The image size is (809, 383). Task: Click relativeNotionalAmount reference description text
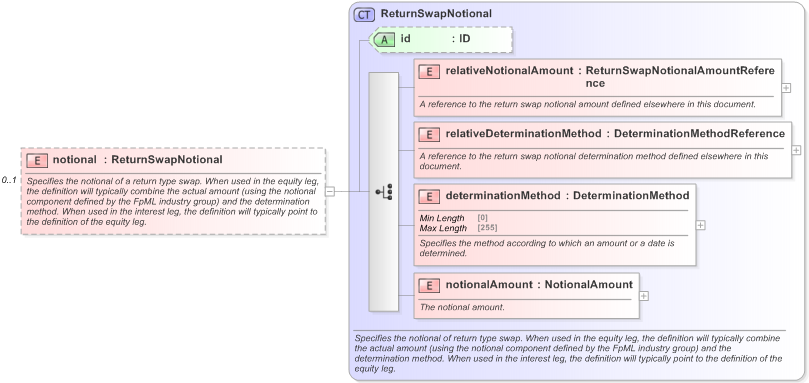pos(588,104)
